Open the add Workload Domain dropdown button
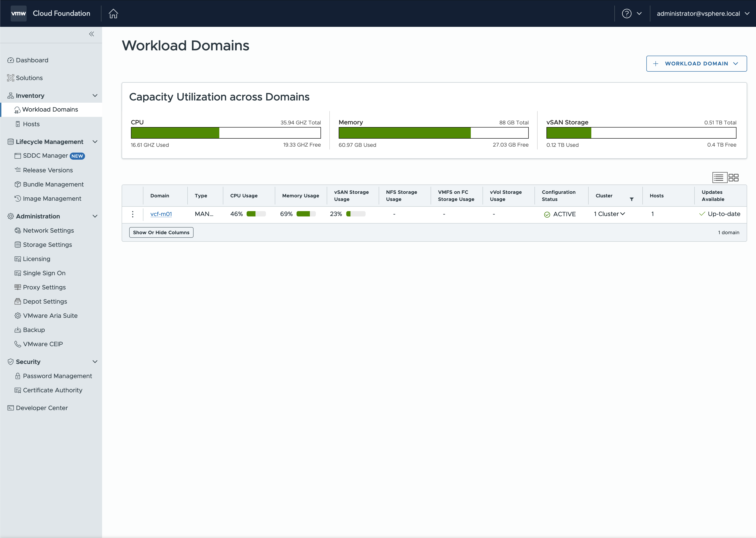Screen dimensions: 756x538 click(x=696, y=64)
